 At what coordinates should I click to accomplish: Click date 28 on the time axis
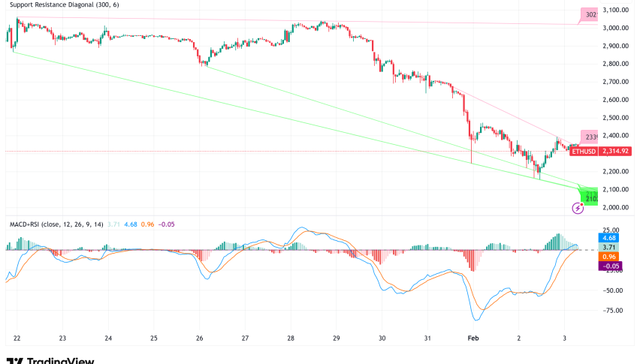tap(290, 338)
